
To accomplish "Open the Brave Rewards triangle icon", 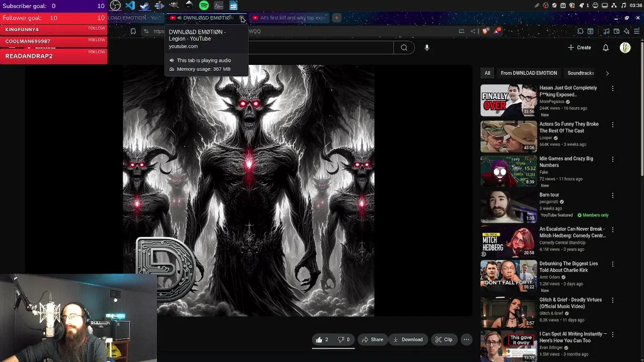I will (497, 31).
